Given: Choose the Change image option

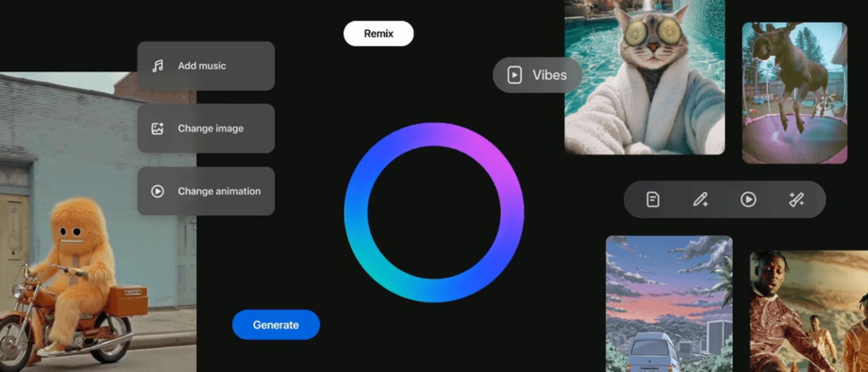Looking at the screenshot, I should pyautogui.click(x=206, y=128).
